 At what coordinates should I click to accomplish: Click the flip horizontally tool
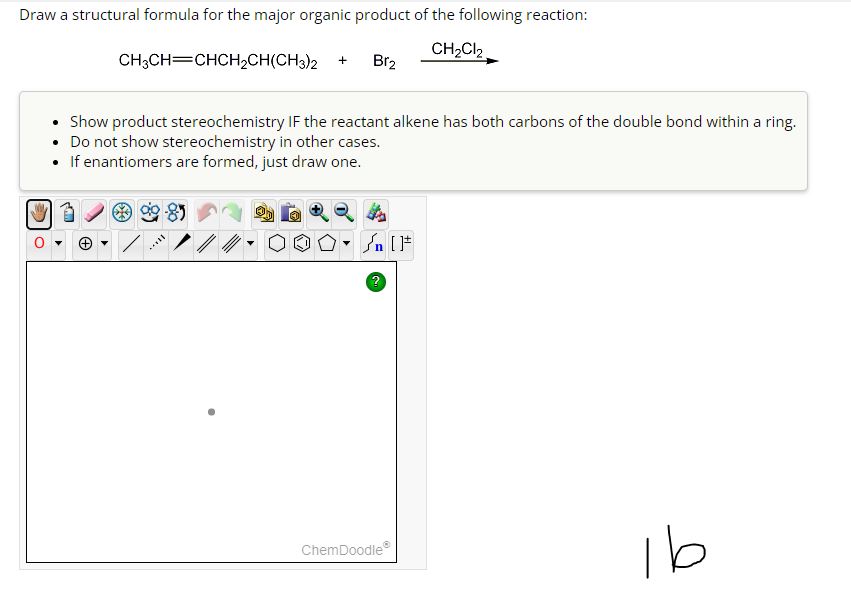pyautogui.click(x=149, y=213)
